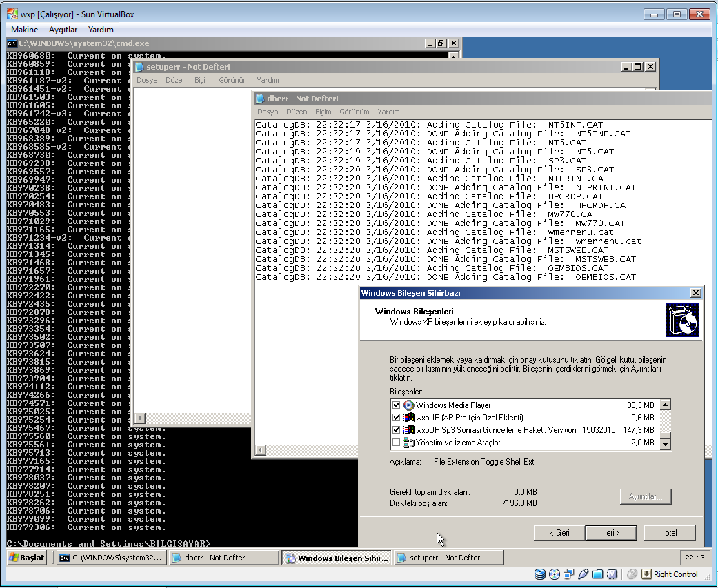Click the Yönetim ve İzleme Araçları icon
This screenshot has height=588, width=718.
click(408, 443)
